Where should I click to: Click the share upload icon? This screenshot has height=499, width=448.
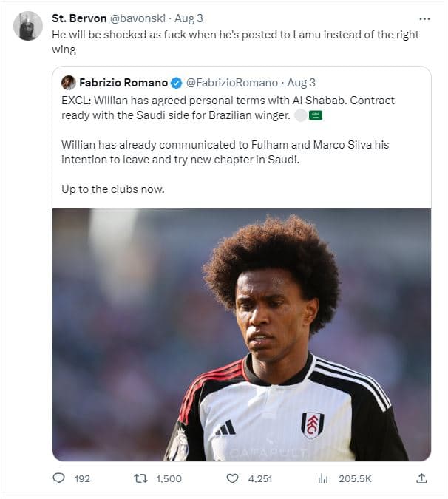(421, 478)
